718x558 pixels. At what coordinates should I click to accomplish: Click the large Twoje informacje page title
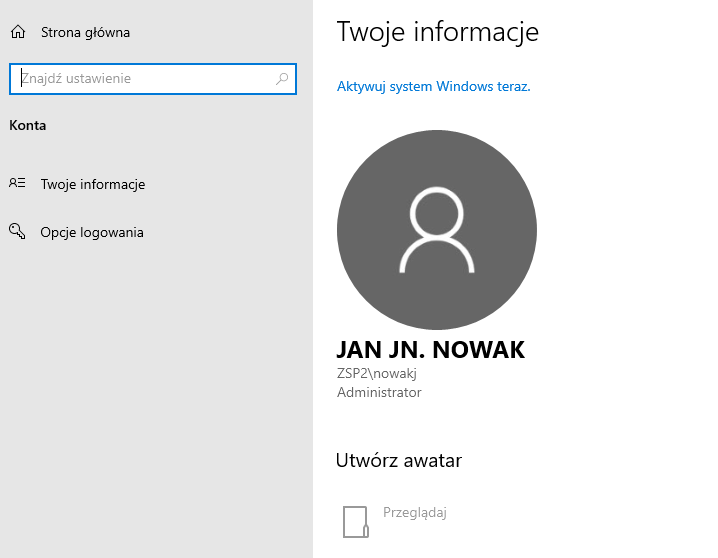tap(437, 31)
